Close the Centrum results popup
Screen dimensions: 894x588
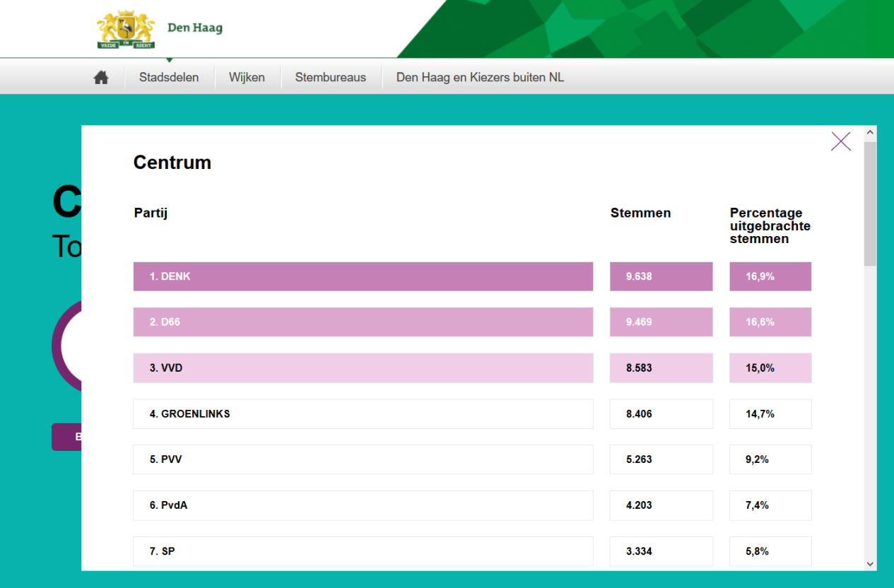tap(841, 141)
